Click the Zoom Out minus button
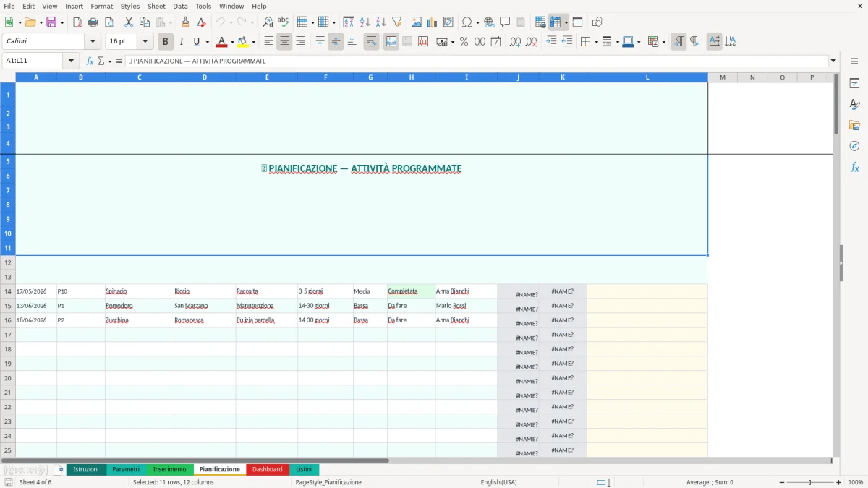Image resolution: width=868 pixels, height=488 pixels. coord(782,482)
